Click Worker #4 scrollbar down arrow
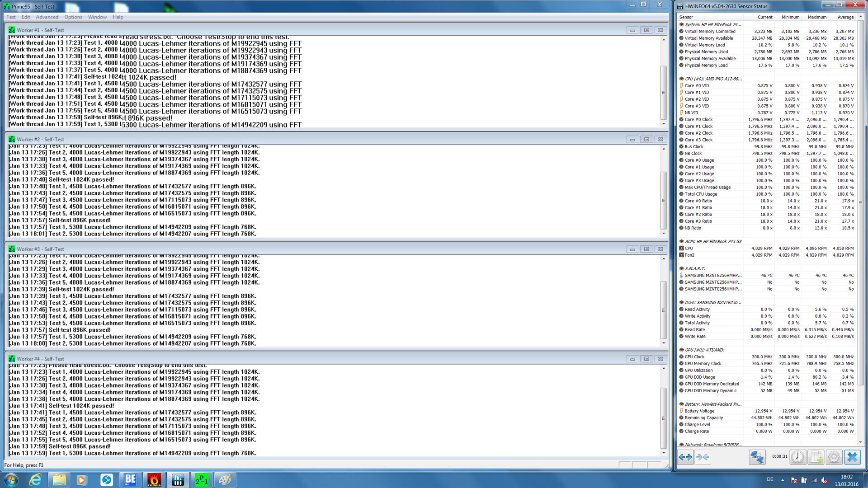Image resolution: width=868 pixels, height=488 pixels. [x=664, y=453]
